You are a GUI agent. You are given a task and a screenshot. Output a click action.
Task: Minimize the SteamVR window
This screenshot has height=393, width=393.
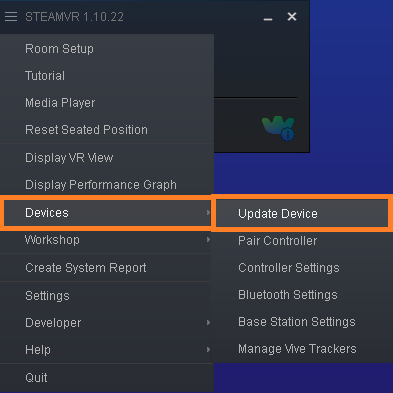[x=268, y=17]
